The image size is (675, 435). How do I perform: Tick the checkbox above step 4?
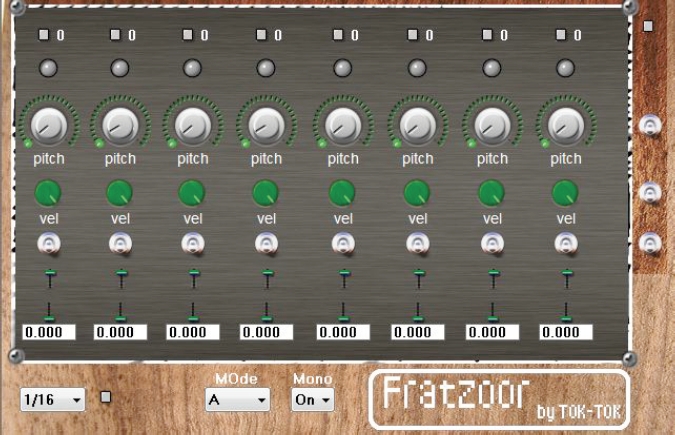[x=261, y=34]
